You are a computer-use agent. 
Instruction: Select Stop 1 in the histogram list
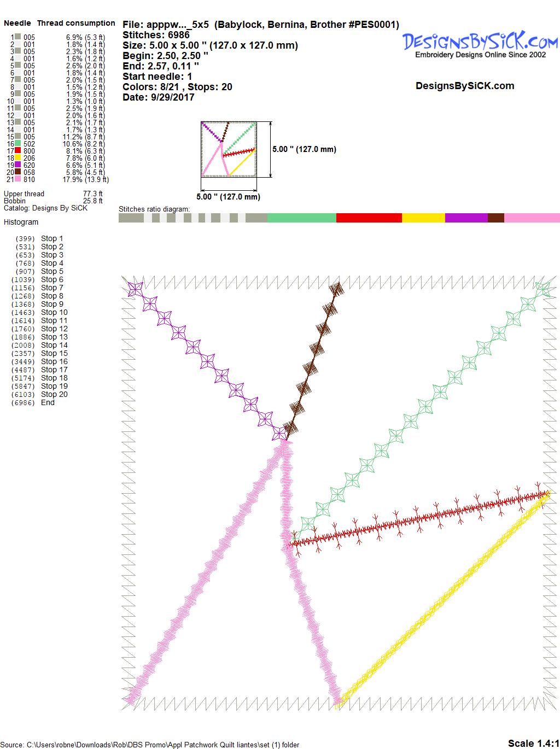(52, 238)
